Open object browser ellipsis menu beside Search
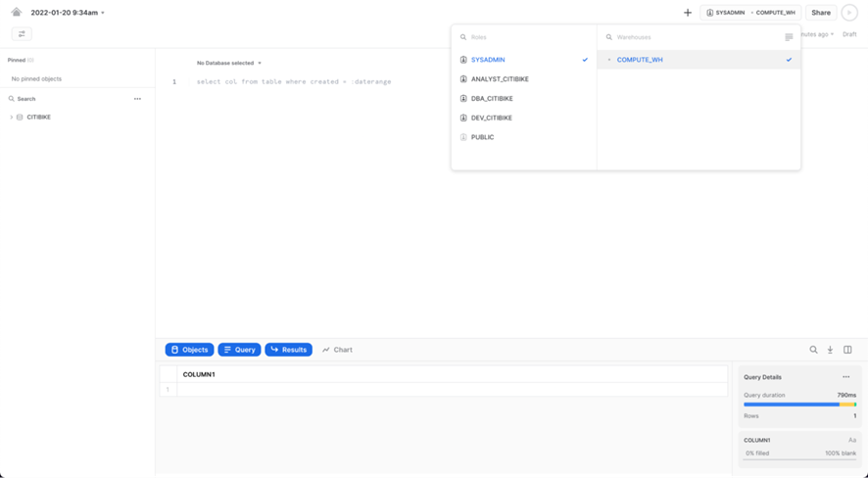 pyautogui.click(x=137, y=99)
